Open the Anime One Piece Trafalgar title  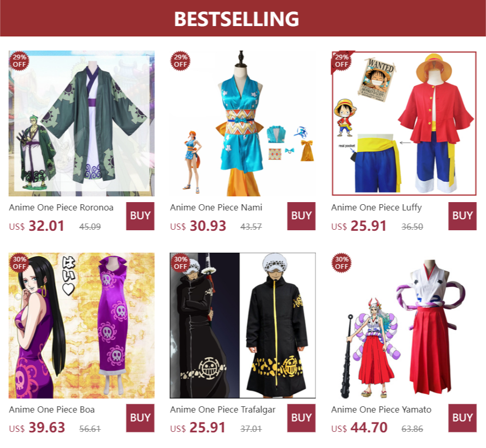[x=223, y=410]
